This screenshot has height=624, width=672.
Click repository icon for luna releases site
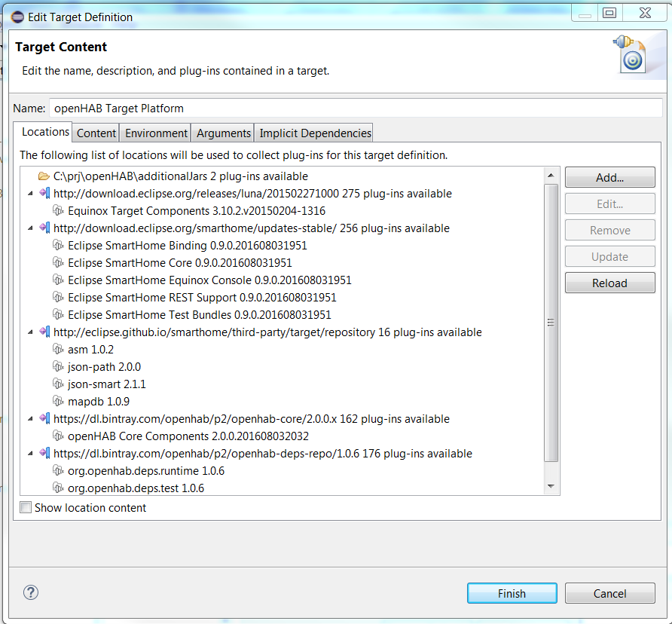click(x=44, y=194)
